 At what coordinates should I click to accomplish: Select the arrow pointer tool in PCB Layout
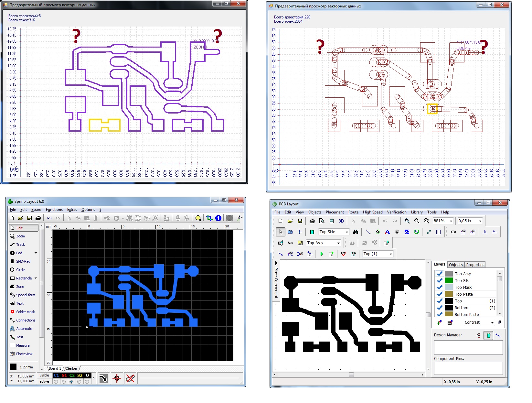coord(281,232)
